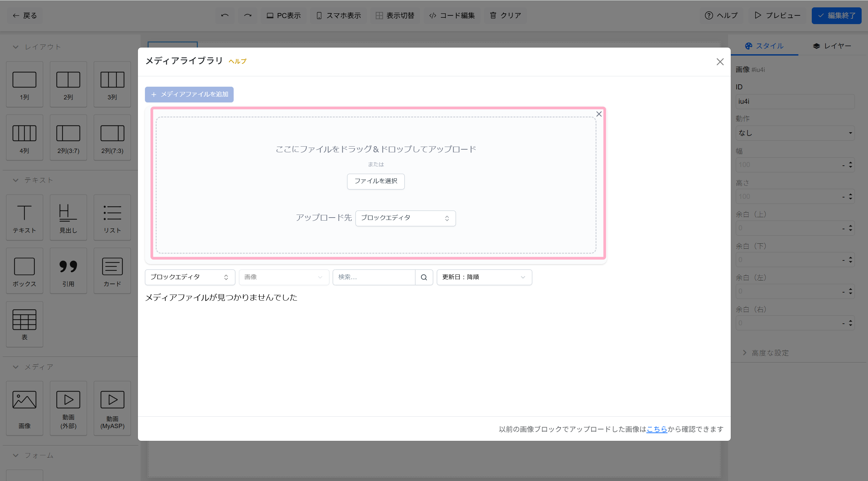Viewport: 868px width, 481px height.
Task: Click the undo arrow icon
Action: (x=225, y=15)
